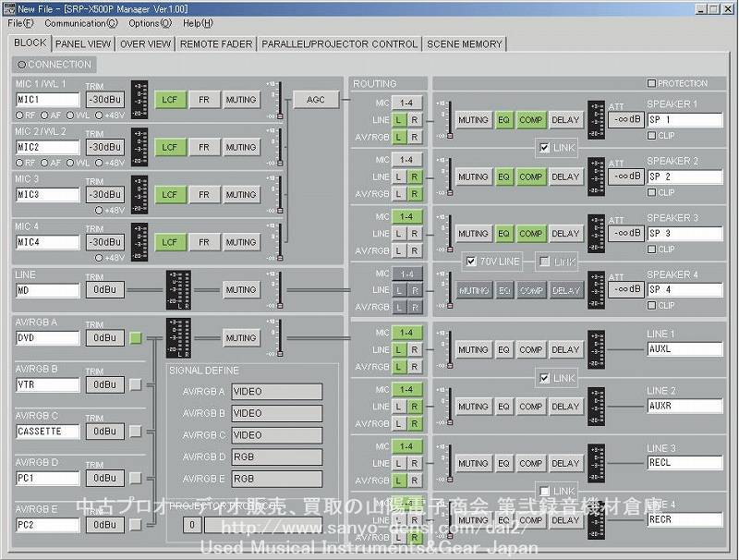Click the LINE input fader knob
The width and height of the screenshot is (739, 560).
tap(280, 306)
